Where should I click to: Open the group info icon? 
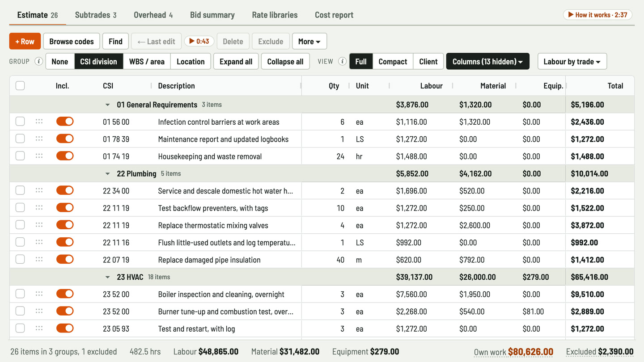point(39,62)
